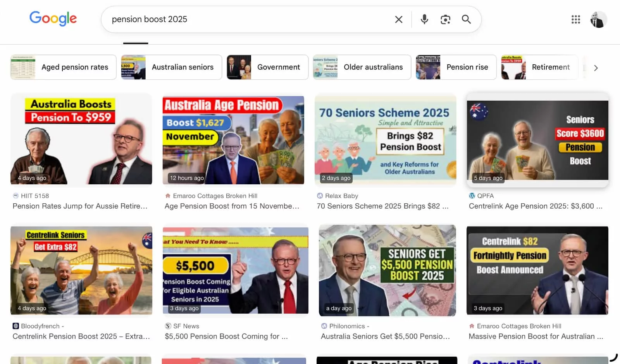Open the Google apps grid

point(576,19)
